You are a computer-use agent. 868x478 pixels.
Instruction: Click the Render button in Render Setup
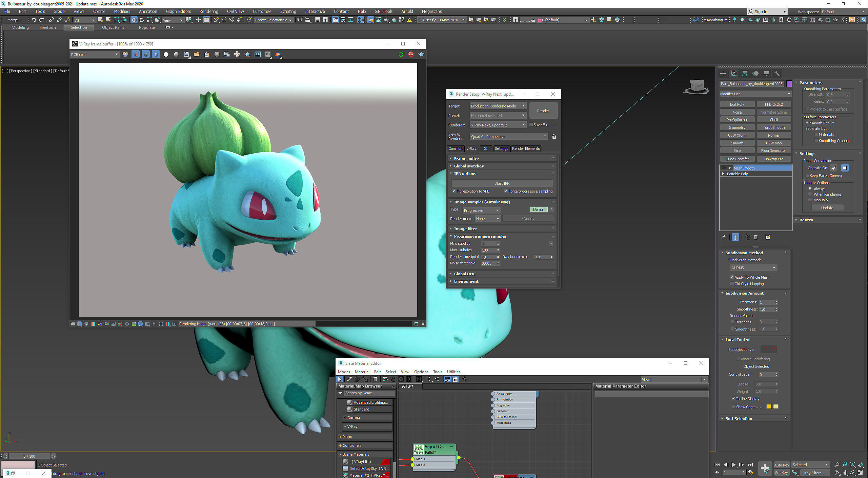[543, 111]
